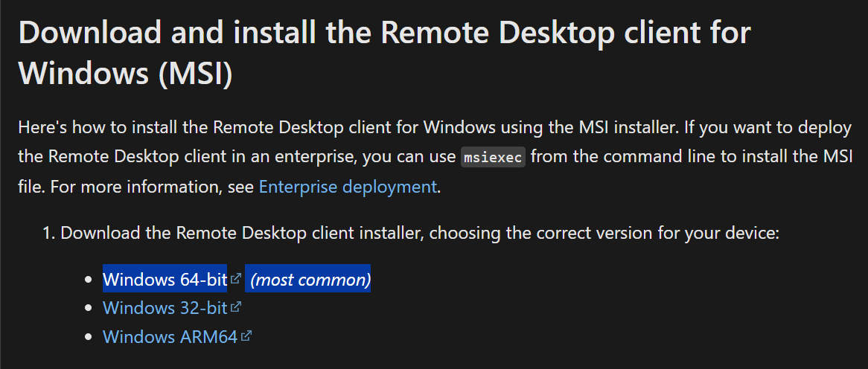
Task: Click the external-link icon after Windows 32-bit
Action: pyautogui.click(x=237, y=307)
